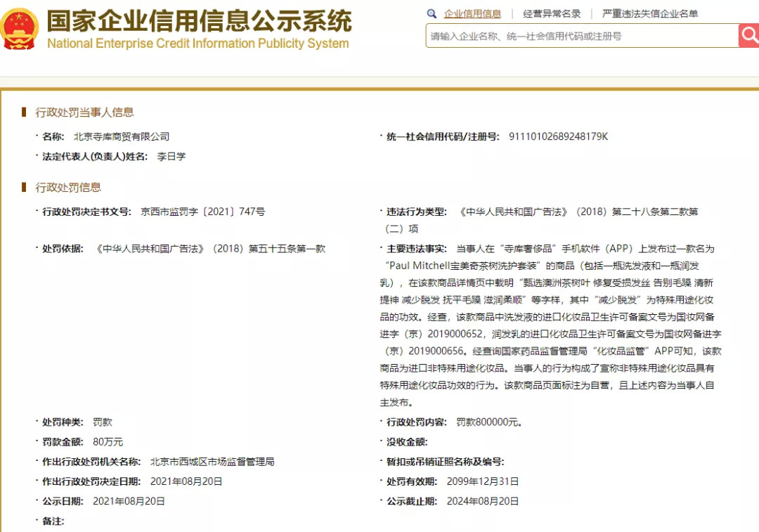This screenshot has width=759, height=532.
Task: Click the 行政处罚信息 section header
Action: (68, 188)
